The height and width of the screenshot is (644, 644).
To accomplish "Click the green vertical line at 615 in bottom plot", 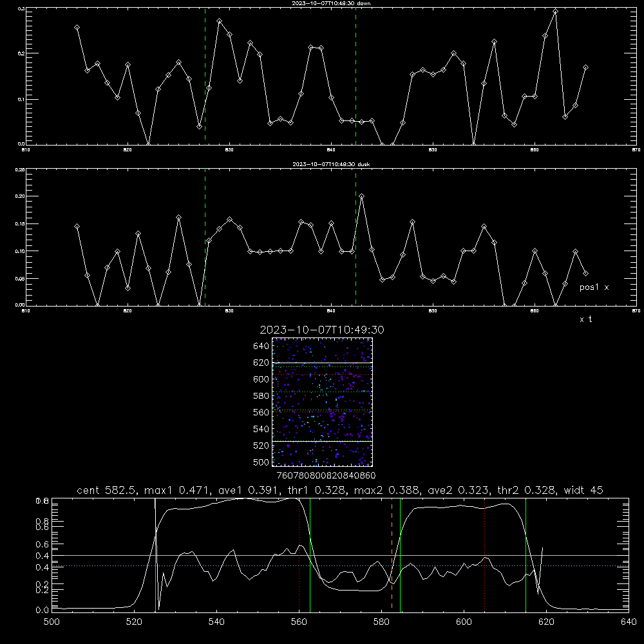I will (526, 555).
